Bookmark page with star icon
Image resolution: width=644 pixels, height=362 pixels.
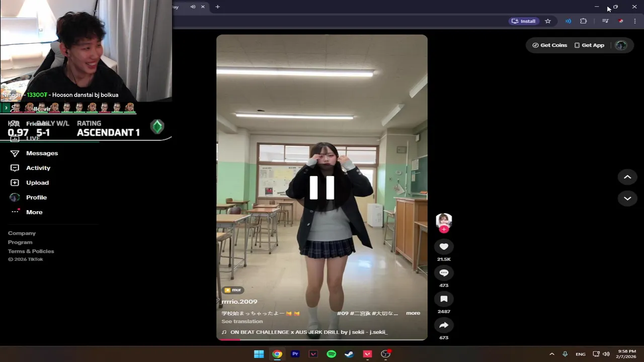coord(548,21)
